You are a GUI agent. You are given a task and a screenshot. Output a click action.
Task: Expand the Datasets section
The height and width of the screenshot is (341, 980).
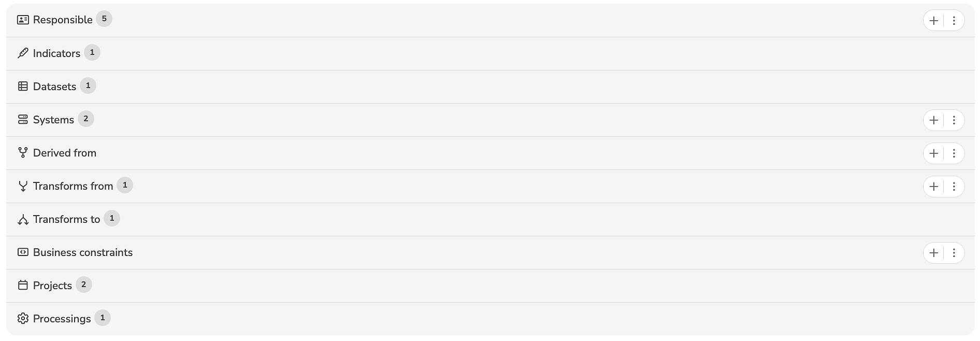tap(54, 87)
